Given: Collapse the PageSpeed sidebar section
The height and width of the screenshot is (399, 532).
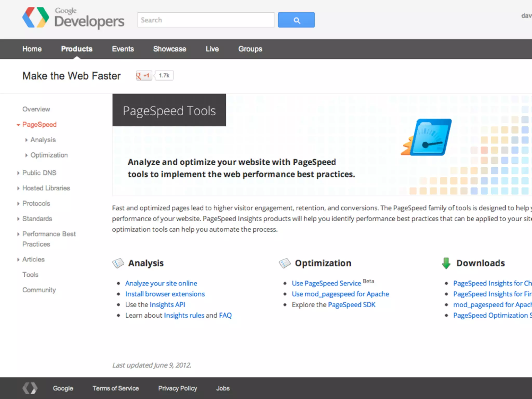Looking at the screenshot, I should (18, 125).
